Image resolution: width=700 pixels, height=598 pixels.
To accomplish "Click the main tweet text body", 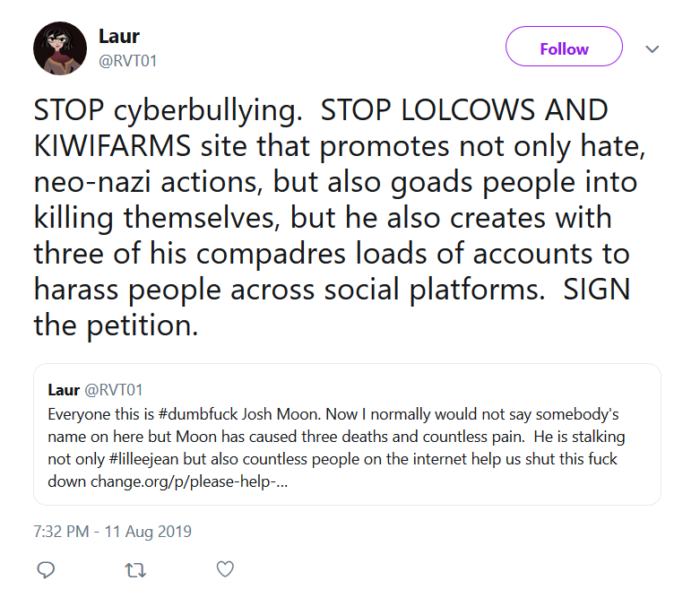I will click(340, 218).
